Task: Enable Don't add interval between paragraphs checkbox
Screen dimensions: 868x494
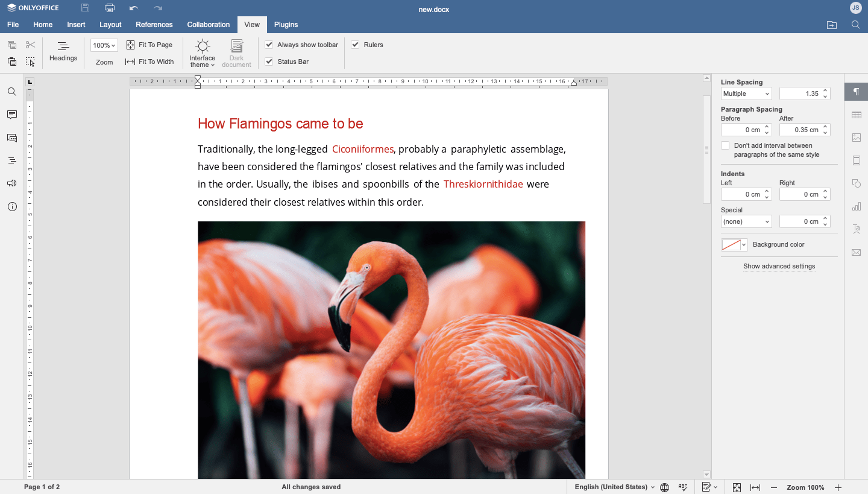Action: coord(725,145)
